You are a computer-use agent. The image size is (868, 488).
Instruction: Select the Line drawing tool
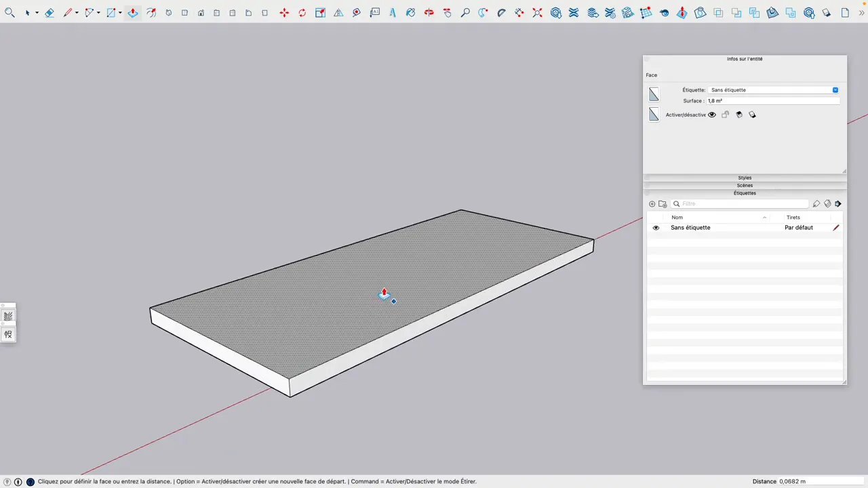(x=68, y=12)
